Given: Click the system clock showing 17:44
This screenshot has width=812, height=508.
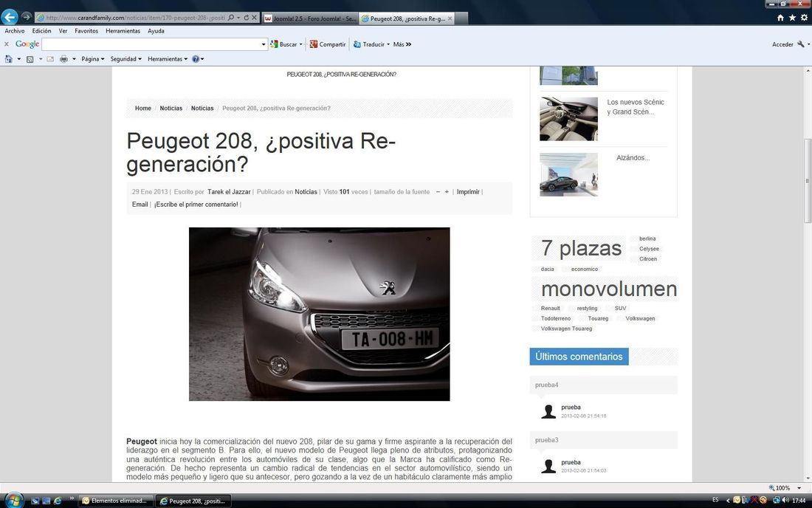Looking at the screenshot, I should tap(799, 501).
